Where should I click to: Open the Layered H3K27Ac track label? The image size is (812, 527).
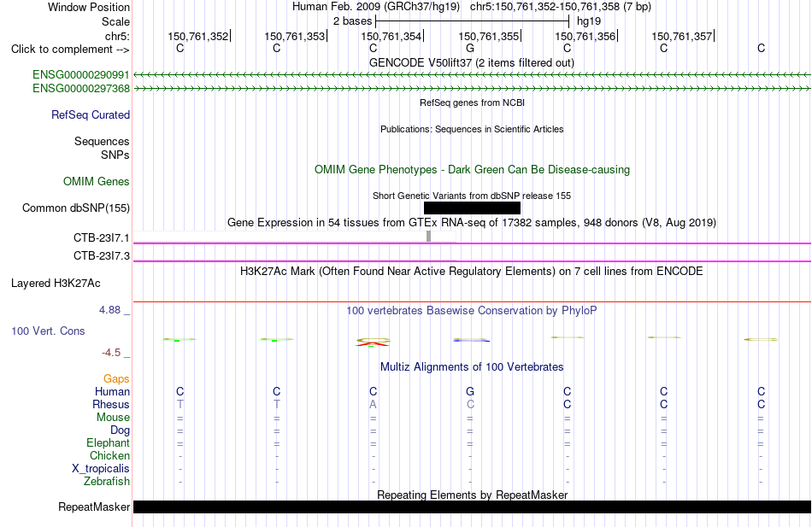[56, 284]
